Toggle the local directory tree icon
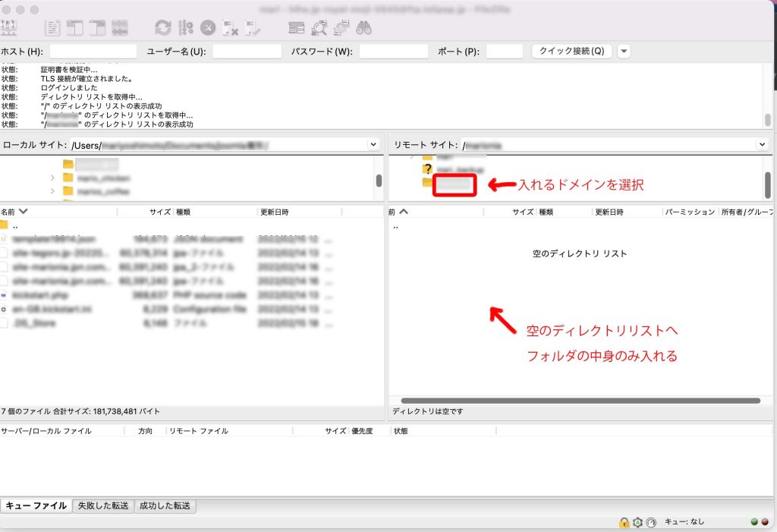The height and width of the screenshot is (532, 777). [74, 28]
